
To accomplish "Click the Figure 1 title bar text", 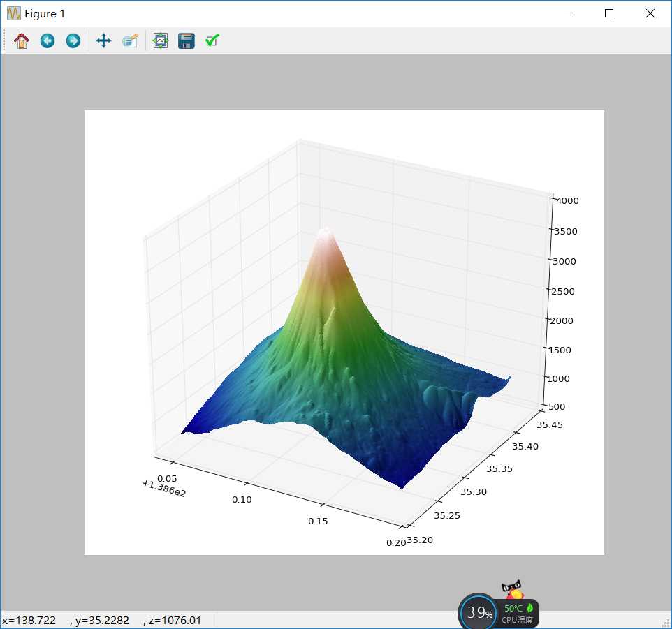I will click(45, 13).
